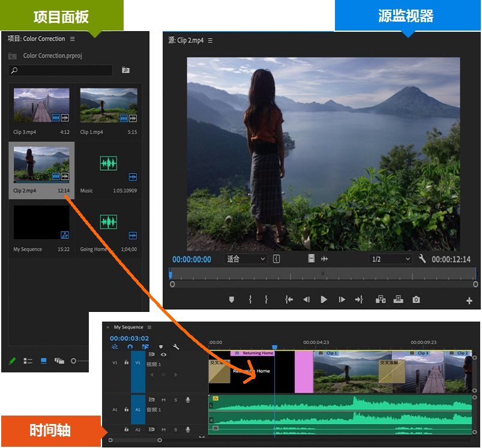Click the bracket icon beside the 适合 dropdown
The height and width of the screenshot is (448, 482).
click(276, 259)
